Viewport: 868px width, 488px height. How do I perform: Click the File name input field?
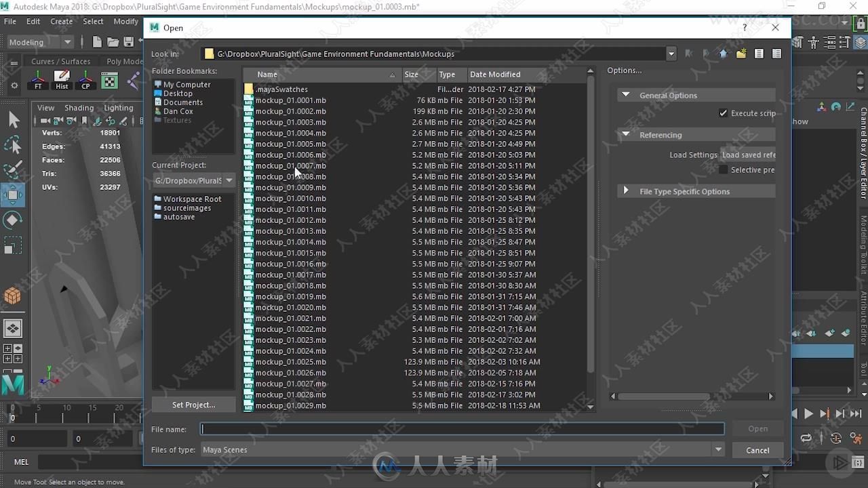(462, 428)
